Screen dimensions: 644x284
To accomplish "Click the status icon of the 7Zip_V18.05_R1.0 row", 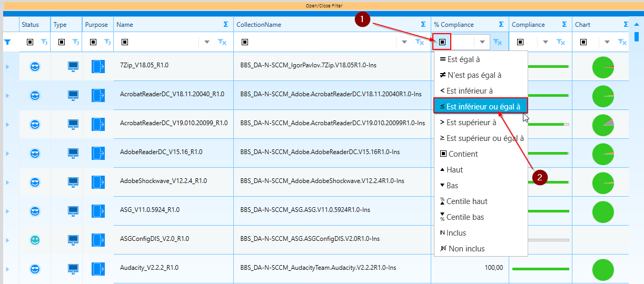I will click(x=35, y=67).
